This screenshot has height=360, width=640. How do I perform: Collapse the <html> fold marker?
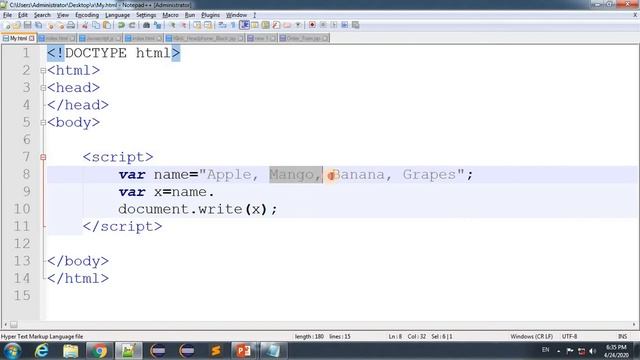pos(43,71)
